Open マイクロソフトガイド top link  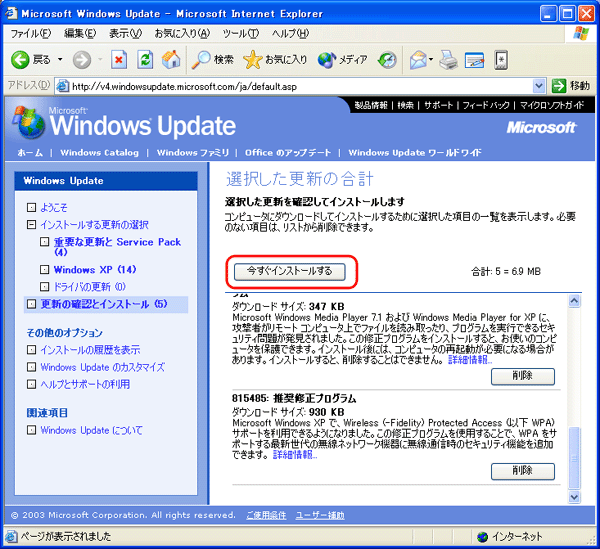coord(552,105)
